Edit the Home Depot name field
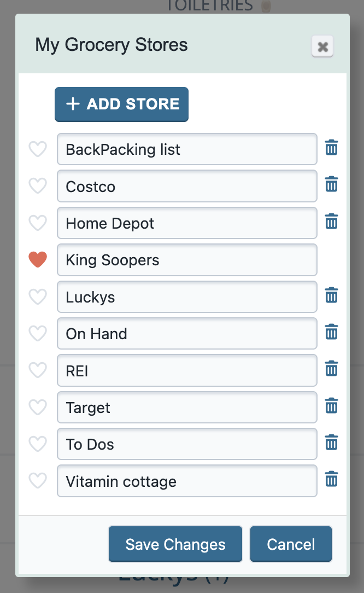 click(x=187, y=223)
